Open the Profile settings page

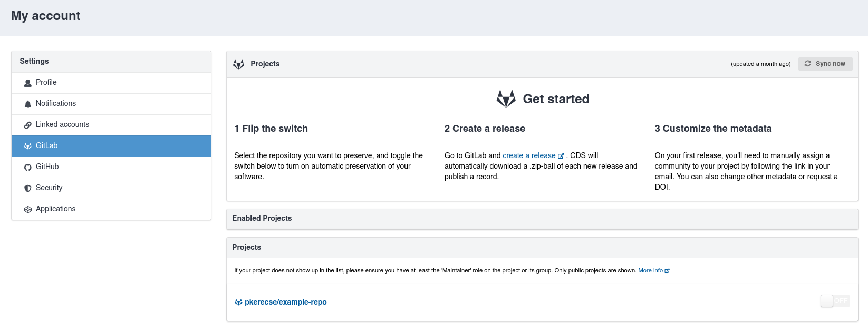(111, 83)
